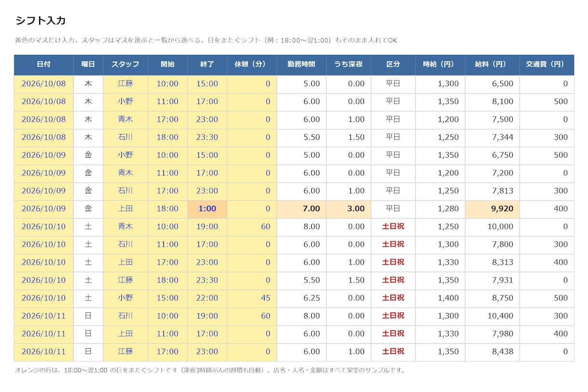The image size is (588, 392).
Task: Click the 日付 column header
Action: coord(44,65)
